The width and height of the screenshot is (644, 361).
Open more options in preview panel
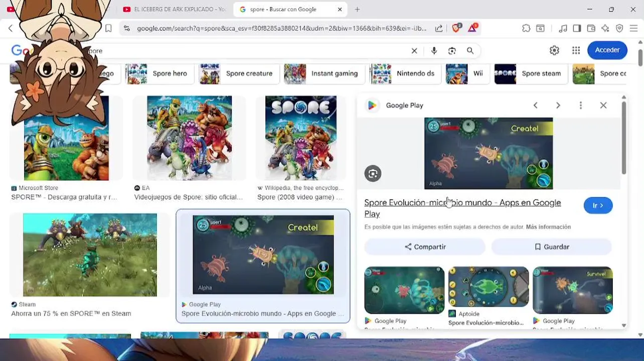click(580, 105)
